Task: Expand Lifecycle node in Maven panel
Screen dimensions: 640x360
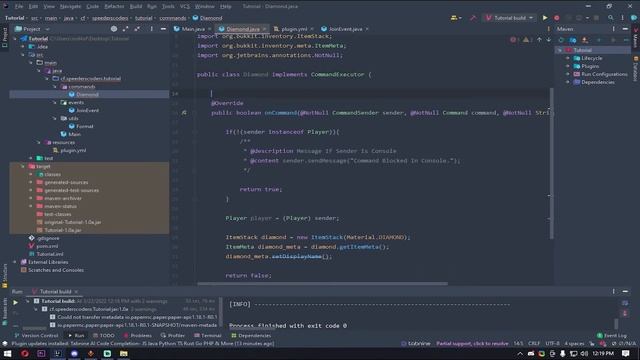Action: [x=568, y=58]
